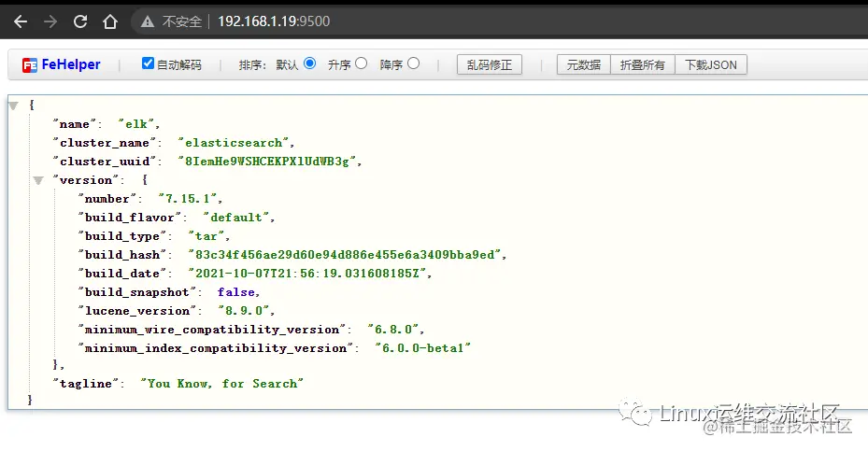Toggle the 自动解码 checkbox
868x451 pixels.
point(148,63)
